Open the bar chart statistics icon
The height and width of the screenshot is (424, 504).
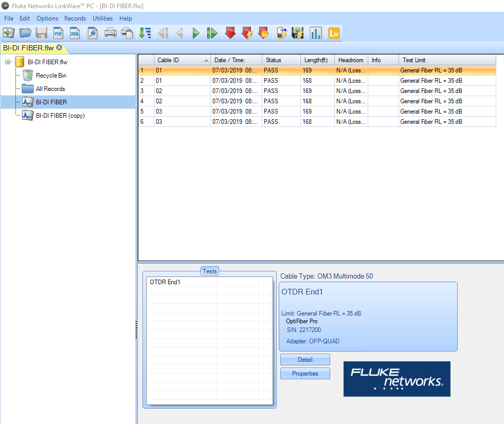(x=316, y=33)
